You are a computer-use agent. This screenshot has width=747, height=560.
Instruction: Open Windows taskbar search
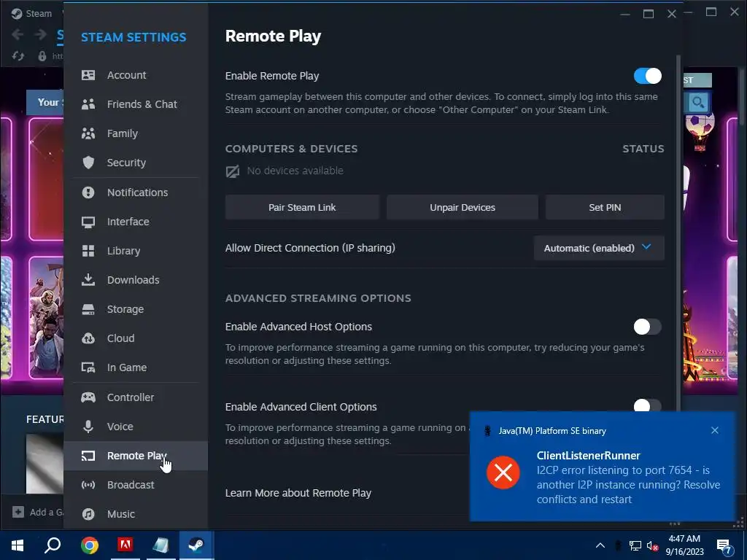tap(53, 545)
